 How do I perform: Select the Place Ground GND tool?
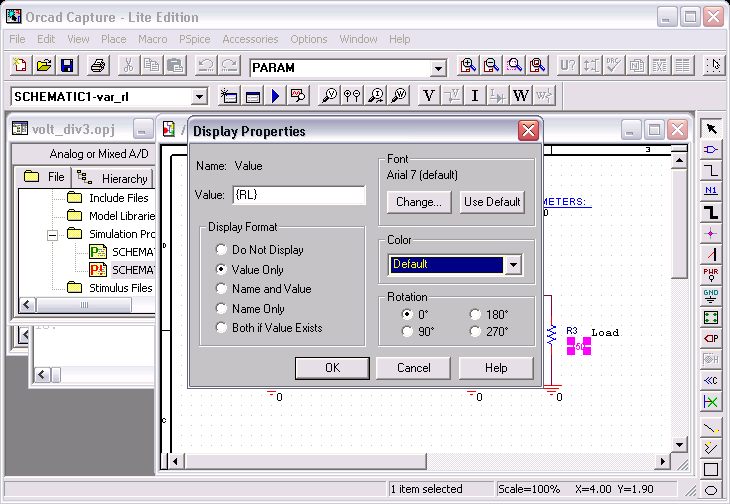tap(711, 296)
